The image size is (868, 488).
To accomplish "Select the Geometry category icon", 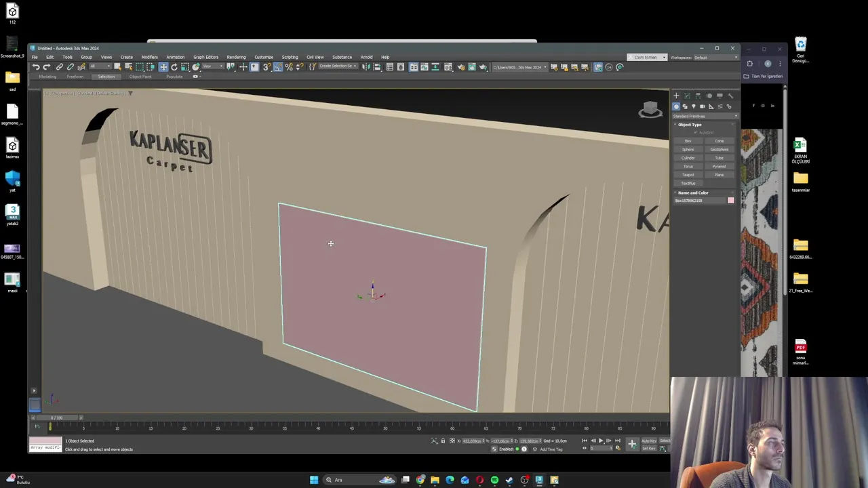I will 676,106.
